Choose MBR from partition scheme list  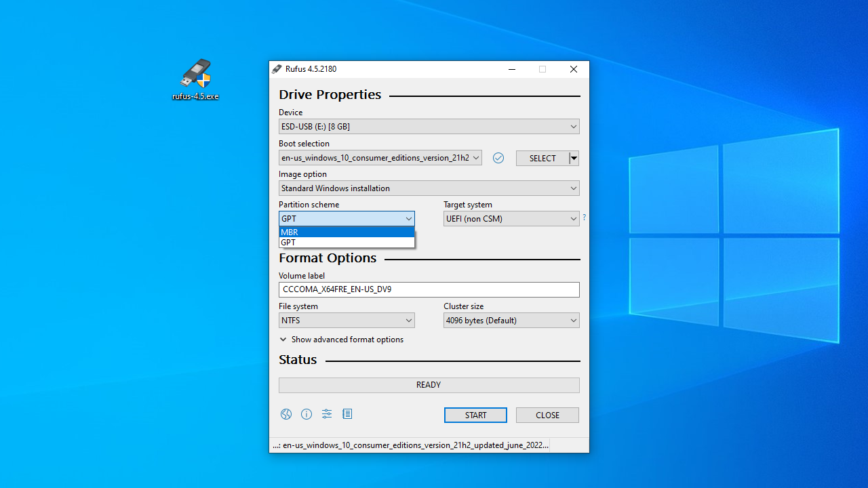(347, 232)
